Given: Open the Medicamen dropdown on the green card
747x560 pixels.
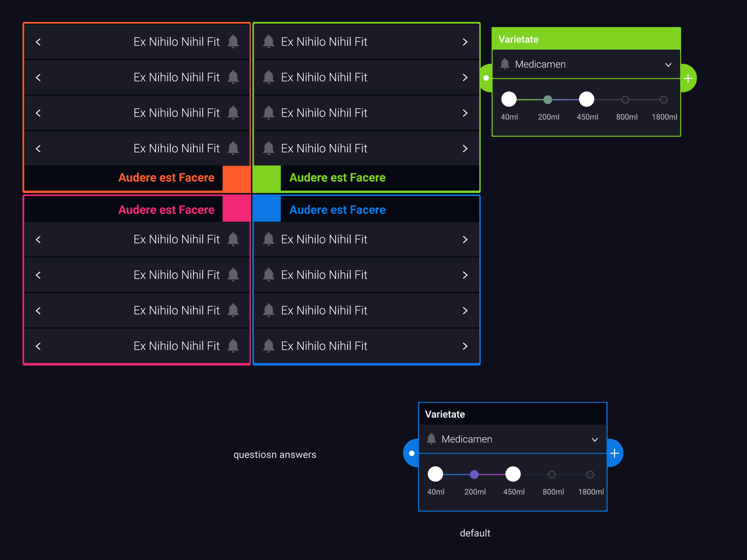Looking at the screenshot, I should 668,64.
